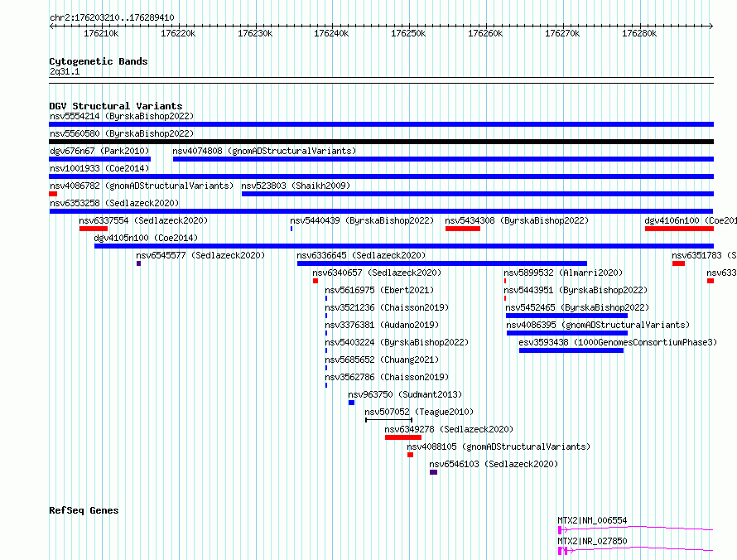Image resolution: width=737 pixels, height=560 pixels.
Task: Click the left arrow of the coordinate ruler
Action: coord(51,26)
